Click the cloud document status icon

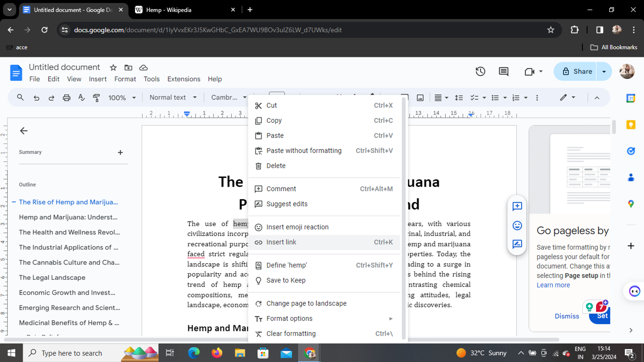pos(143,68)
